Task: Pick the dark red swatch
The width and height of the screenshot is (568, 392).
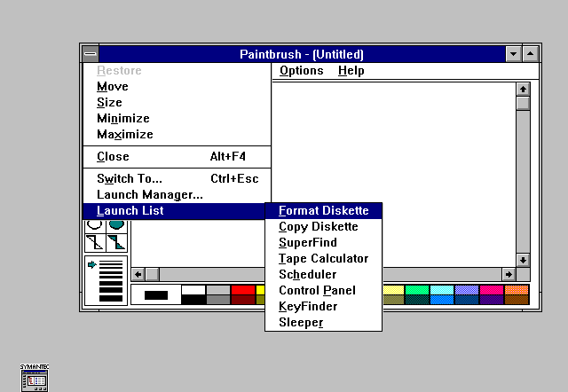Action: coord(243,300)
